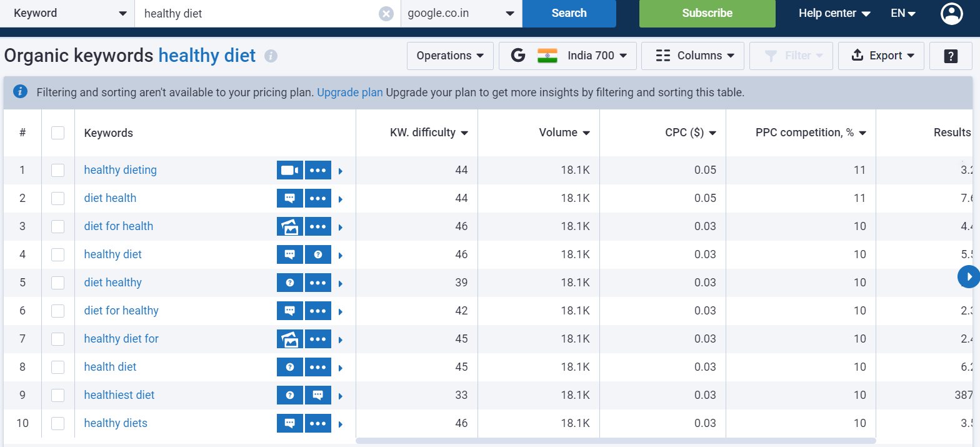Open the google.co.in search engine dropdown
The height and width of the screenshot is (447, 980).
tap(461, 14)
